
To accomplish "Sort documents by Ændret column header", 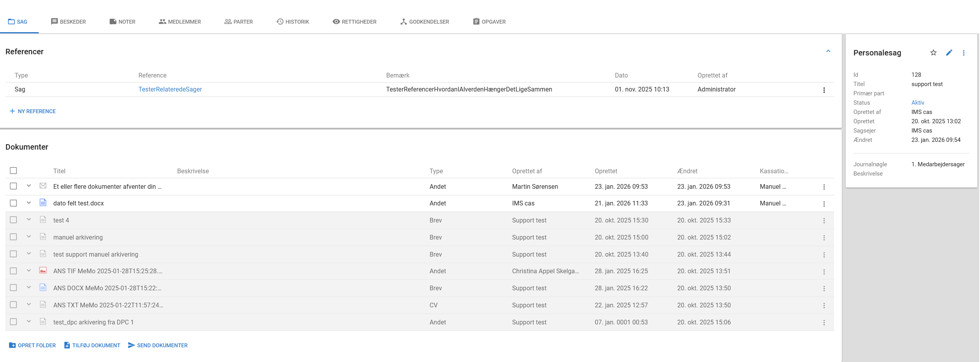I will [x=687, y=171].
